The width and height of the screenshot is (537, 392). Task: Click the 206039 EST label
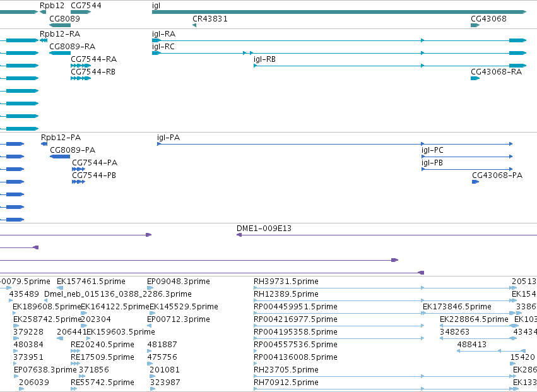pos(34,383)
